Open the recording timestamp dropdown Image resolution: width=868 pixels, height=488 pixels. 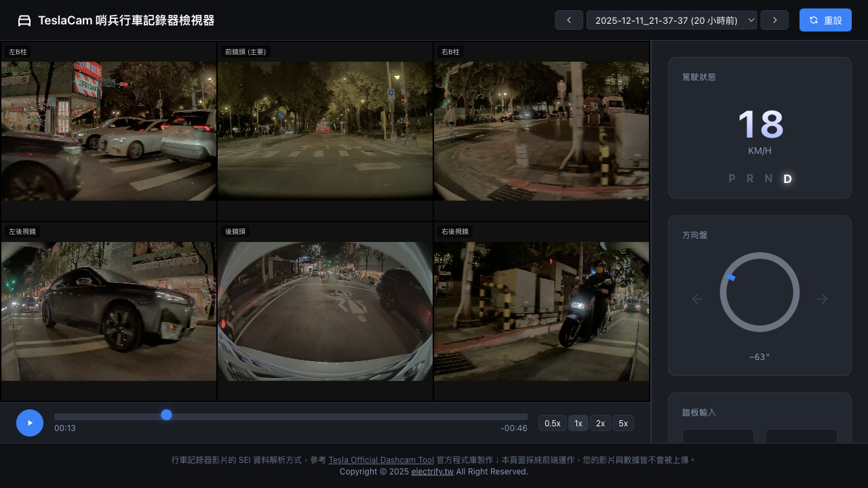[x=671, y=20]
